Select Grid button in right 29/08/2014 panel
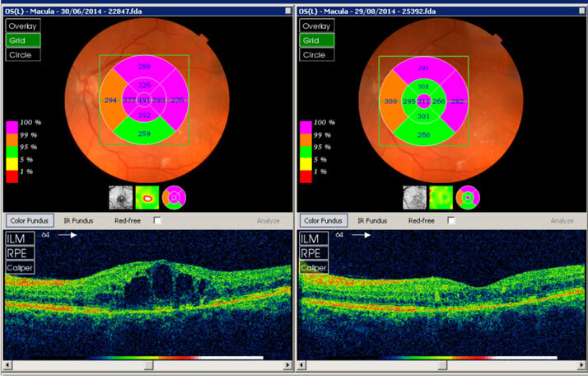 (316, 40)
